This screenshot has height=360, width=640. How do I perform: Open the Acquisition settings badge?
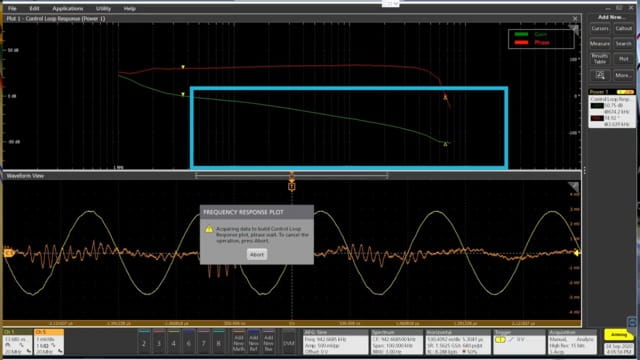[571, 342]
